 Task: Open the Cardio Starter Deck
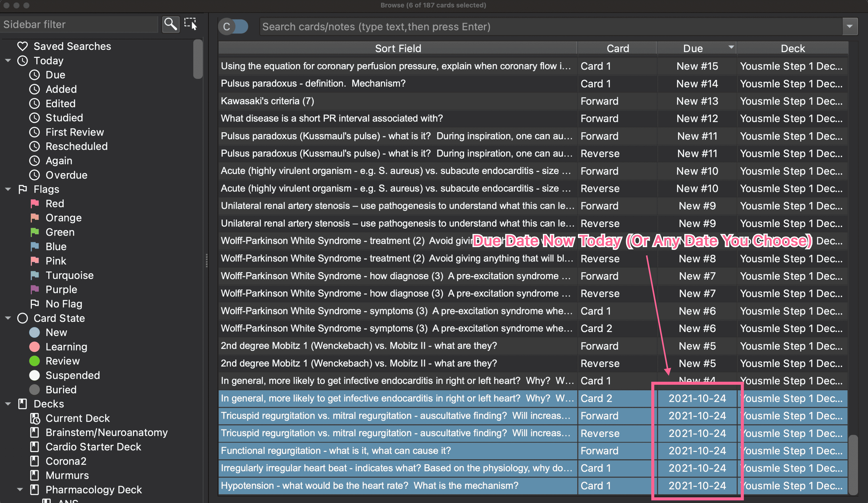93,447
